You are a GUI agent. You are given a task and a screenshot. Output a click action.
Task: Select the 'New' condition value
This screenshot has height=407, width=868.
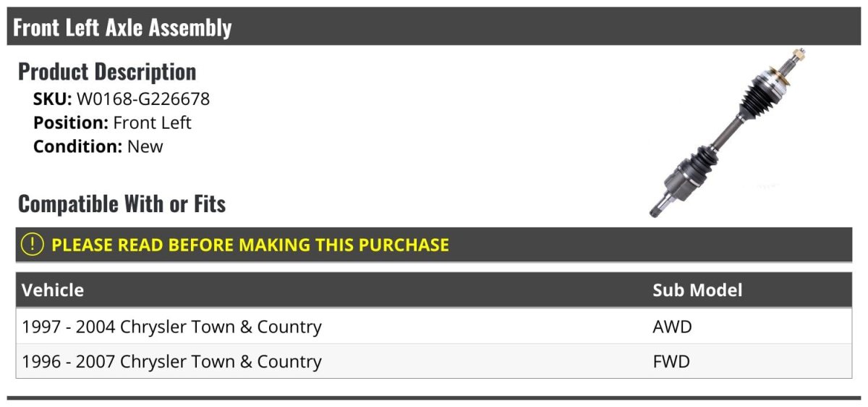[x=145, y=146]
